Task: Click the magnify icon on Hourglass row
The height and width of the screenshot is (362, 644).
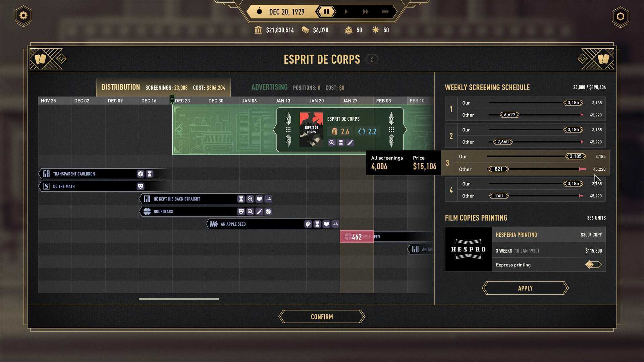Action: tap(250, 211)
